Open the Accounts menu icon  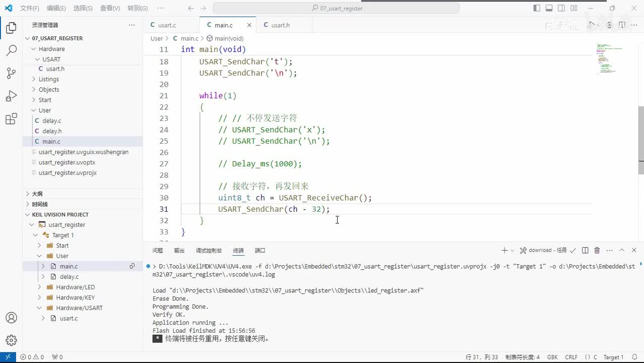(11, 318)
